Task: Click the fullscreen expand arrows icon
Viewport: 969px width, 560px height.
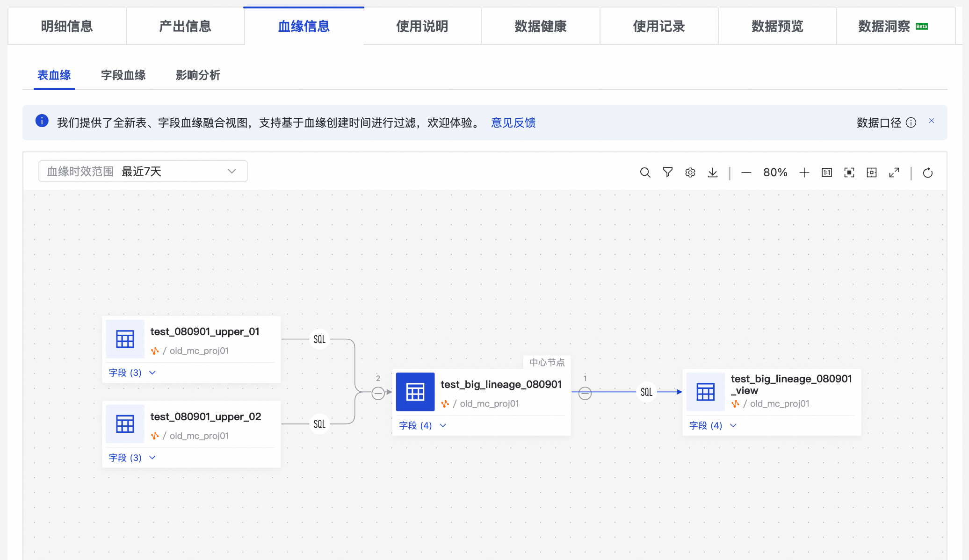Action: coord(894,172)
